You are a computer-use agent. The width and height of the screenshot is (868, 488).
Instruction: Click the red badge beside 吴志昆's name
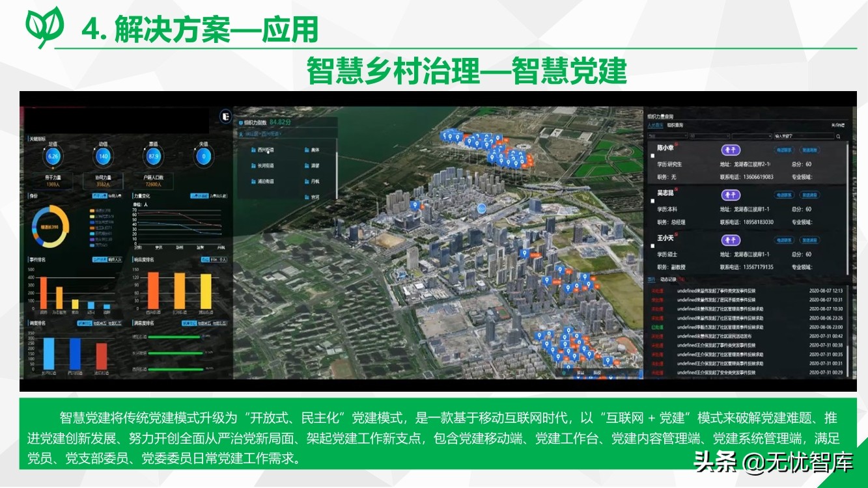click(x=676, y=189)
